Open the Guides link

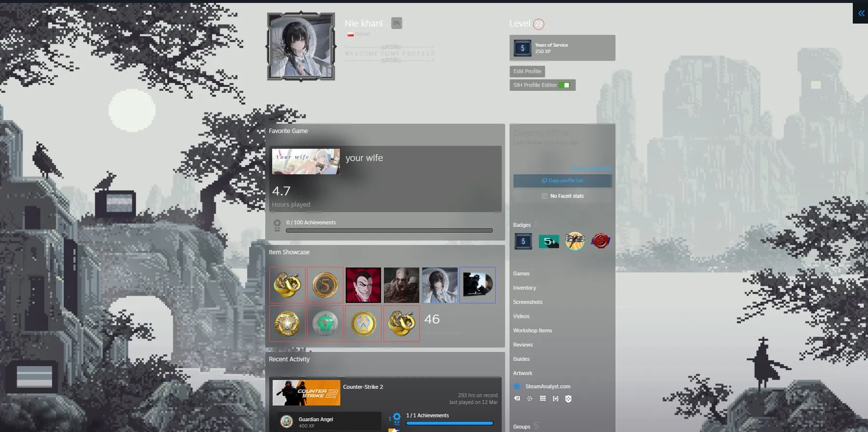click(521, 359)
